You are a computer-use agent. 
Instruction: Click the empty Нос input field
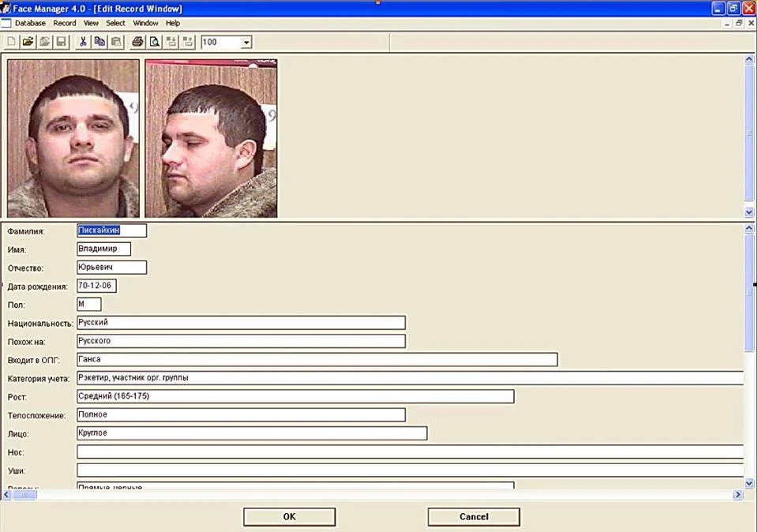click(410, 451)
